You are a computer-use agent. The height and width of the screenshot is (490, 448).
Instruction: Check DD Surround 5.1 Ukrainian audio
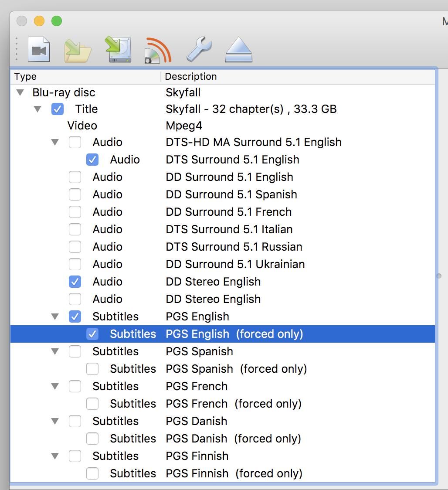point(75,265)
